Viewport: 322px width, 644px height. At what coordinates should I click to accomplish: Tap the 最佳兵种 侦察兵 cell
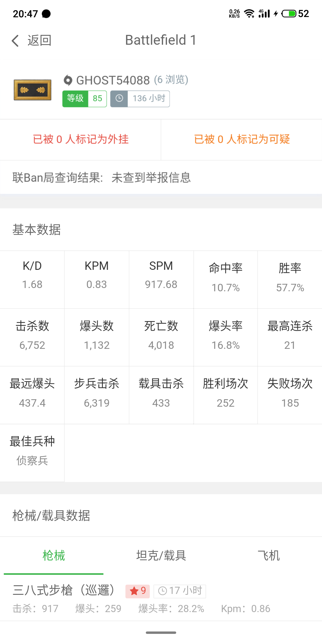tap(32, 453)
